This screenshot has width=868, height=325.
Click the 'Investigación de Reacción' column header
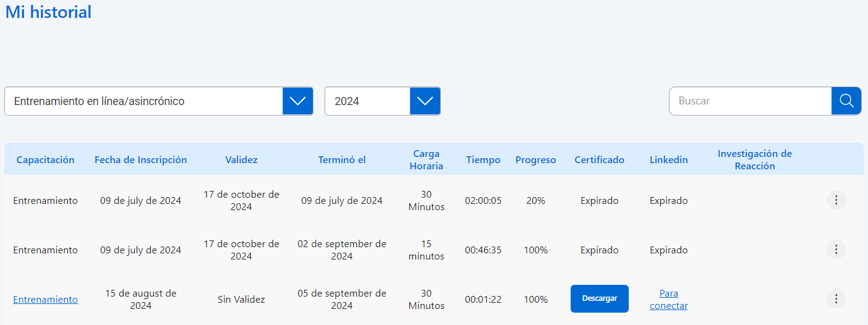pos(754,159)
